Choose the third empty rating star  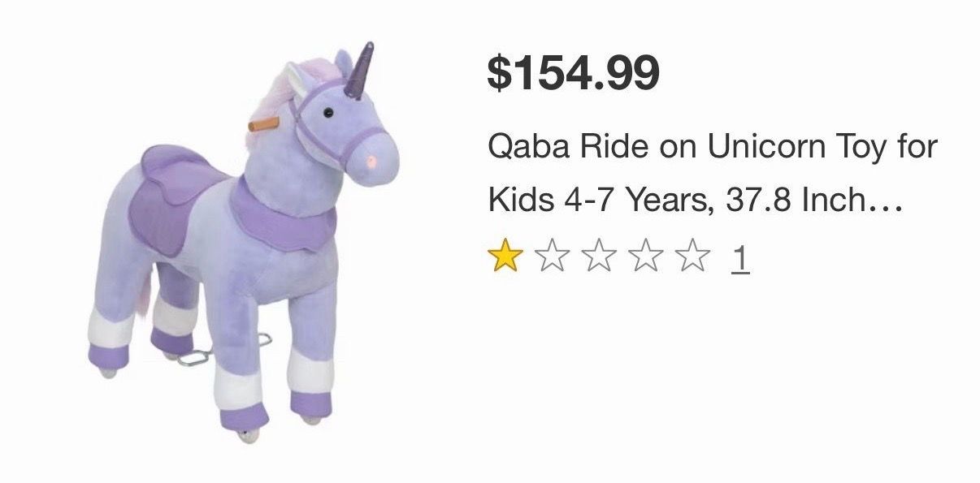[x=600, y=259]
